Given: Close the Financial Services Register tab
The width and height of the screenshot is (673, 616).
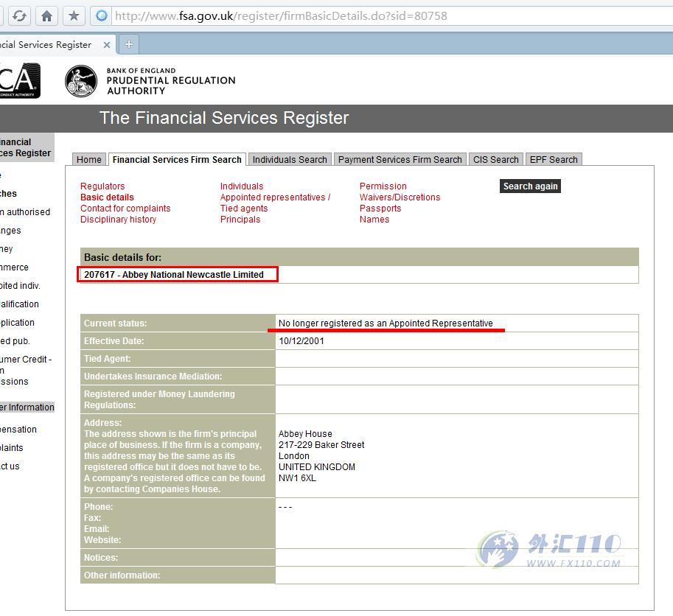Looking at the screenshot, I should point(107,45).
